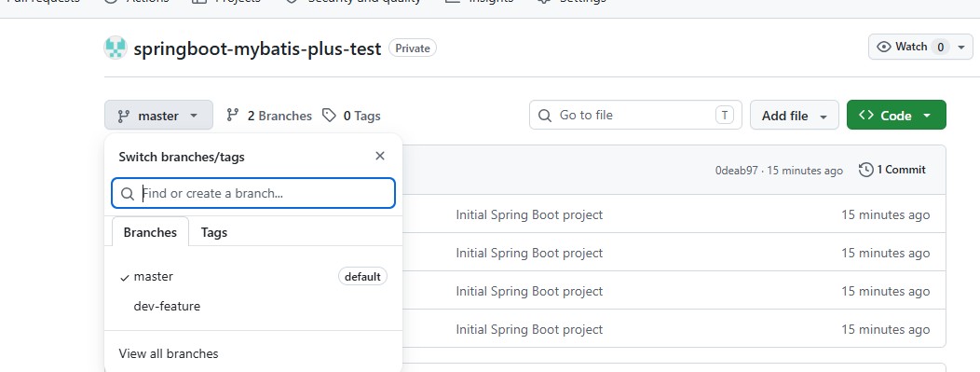
Task: Select the Branches tab in popup
Action: point(150,232)
